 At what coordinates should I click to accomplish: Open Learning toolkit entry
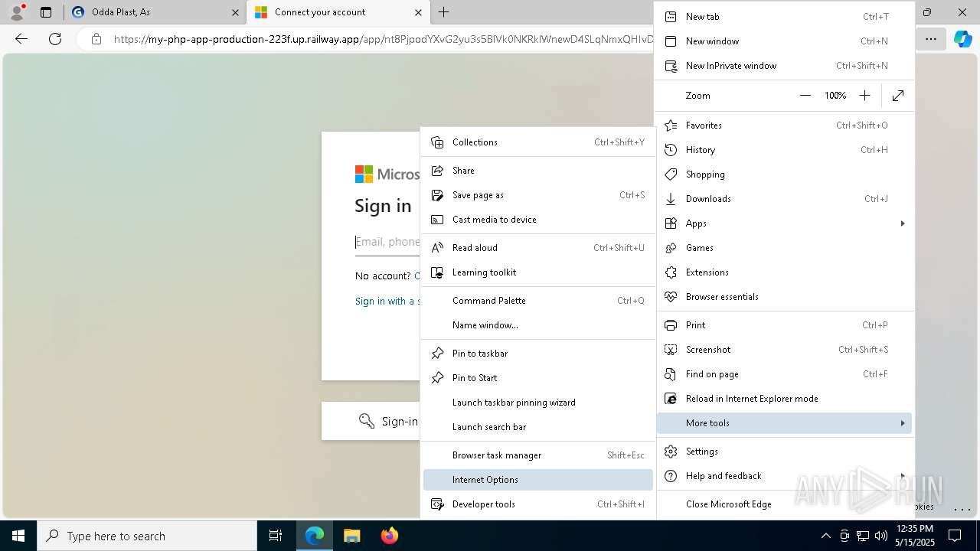pyautogui.click(x=537, y=272)
